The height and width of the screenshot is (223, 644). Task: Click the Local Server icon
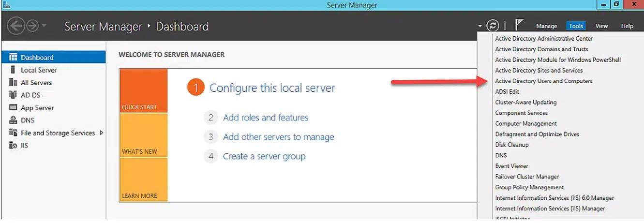pos(13,70)
